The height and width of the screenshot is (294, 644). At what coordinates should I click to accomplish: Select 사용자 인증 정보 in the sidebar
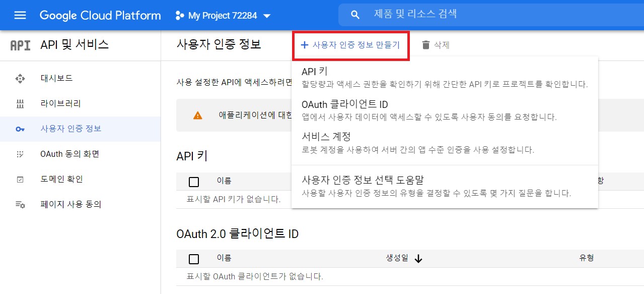80,129
